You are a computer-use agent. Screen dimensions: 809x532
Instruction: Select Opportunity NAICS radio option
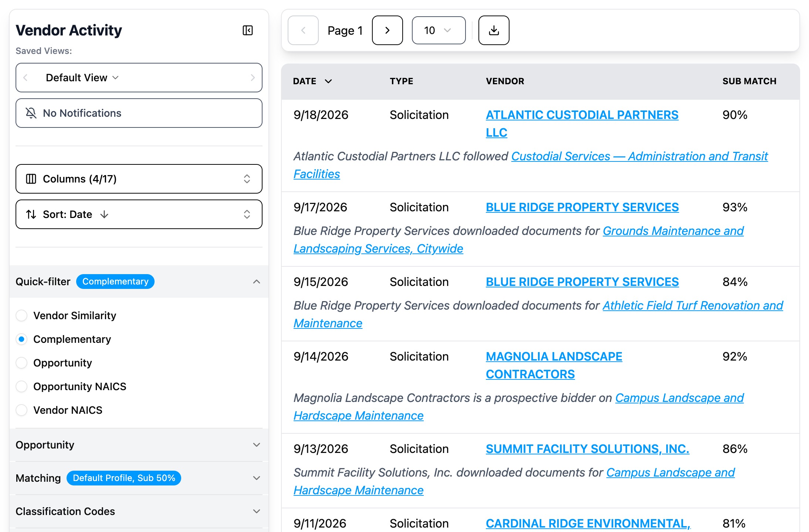point(21,386)
